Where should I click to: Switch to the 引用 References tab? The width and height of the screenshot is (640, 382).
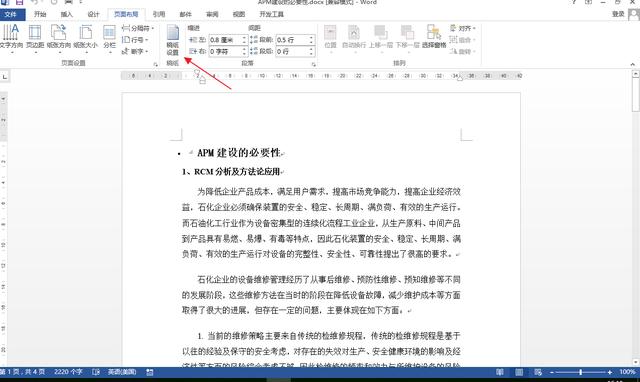tap(159, 14)
